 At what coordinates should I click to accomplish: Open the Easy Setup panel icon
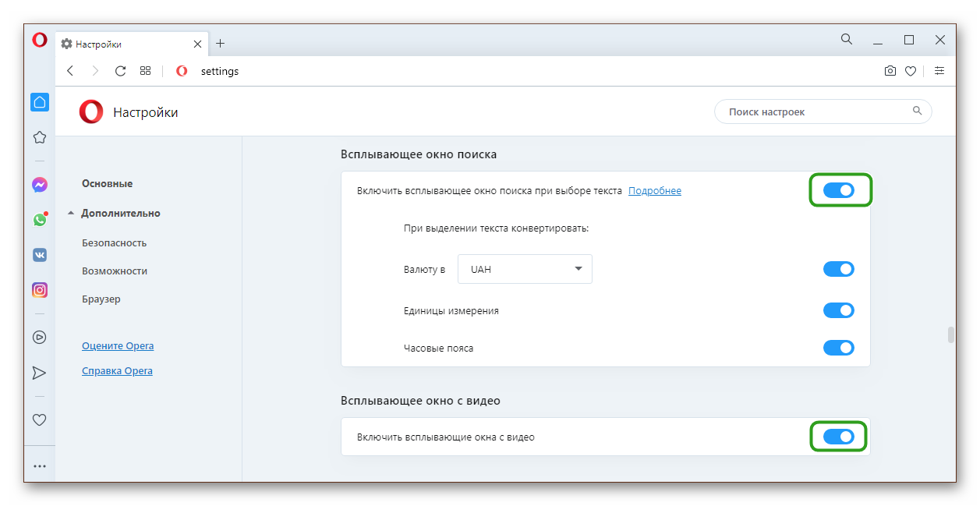pos(939,71)
